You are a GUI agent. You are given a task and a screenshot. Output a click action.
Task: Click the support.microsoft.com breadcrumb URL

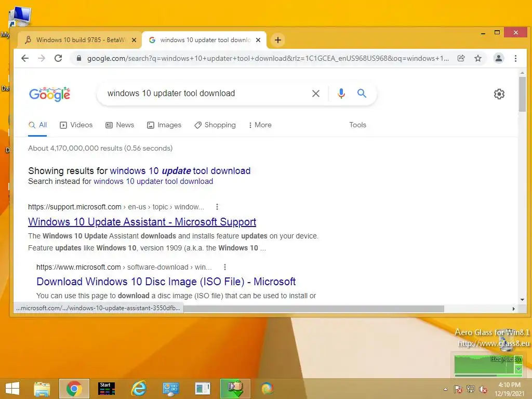tap(116, 207)
